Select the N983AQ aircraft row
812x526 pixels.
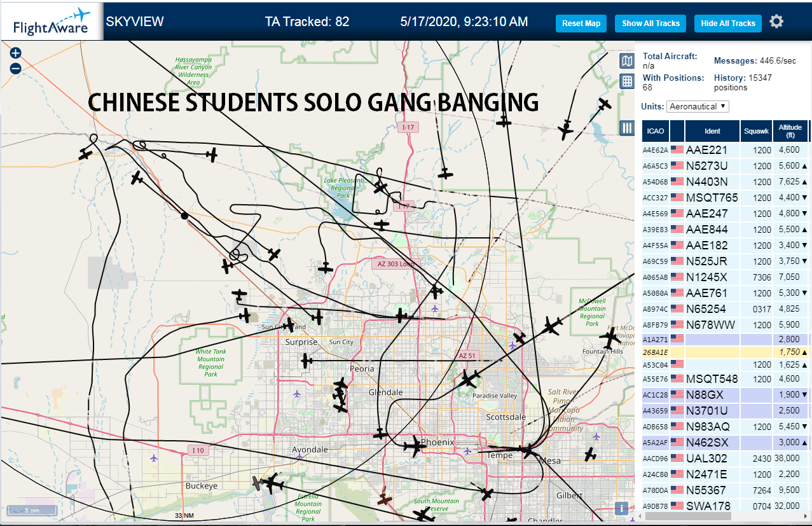726,427
